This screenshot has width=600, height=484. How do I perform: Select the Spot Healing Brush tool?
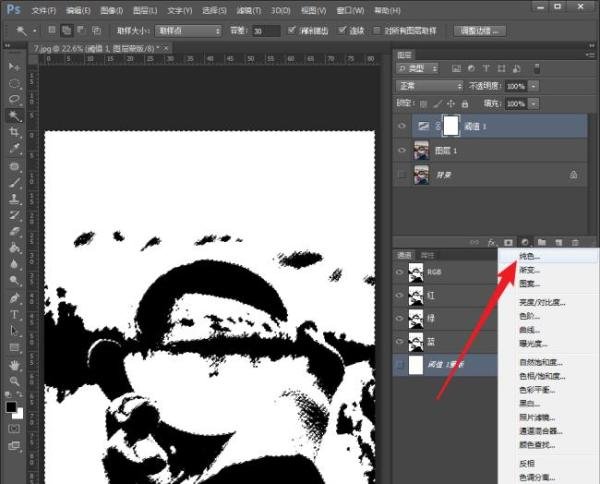(14, 166)
